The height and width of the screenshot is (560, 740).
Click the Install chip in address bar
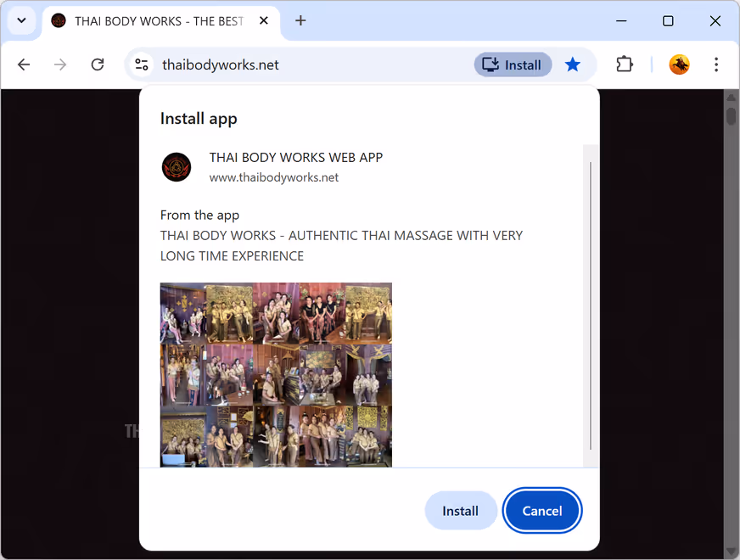click(x=513, y=64)
